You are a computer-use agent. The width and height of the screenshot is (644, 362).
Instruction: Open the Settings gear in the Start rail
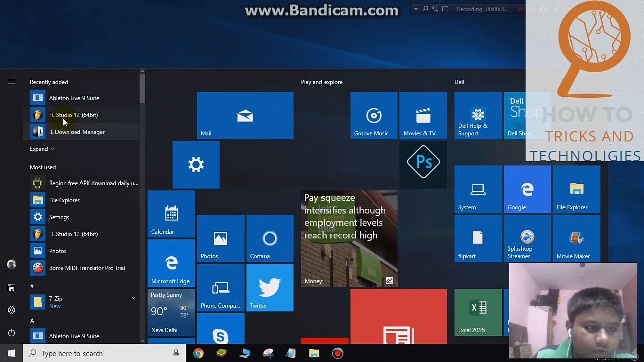[11, 310]
